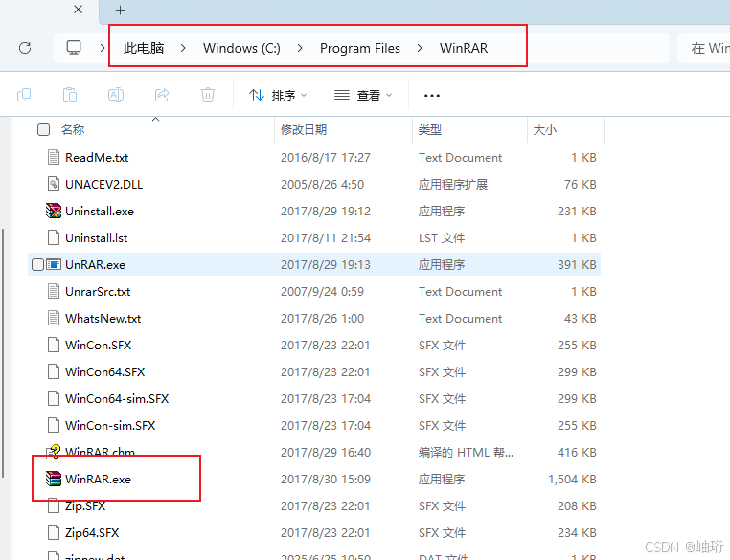Screen dimensions: 730x560
Task: Click the date 2005/8/26 4:50
Action: [x=322, y=185]
